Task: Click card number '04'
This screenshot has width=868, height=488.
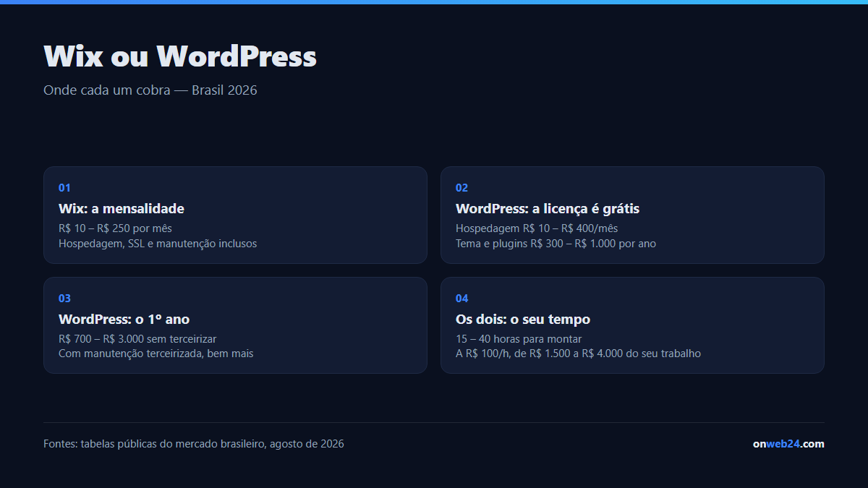Action: tap(461, 299)
